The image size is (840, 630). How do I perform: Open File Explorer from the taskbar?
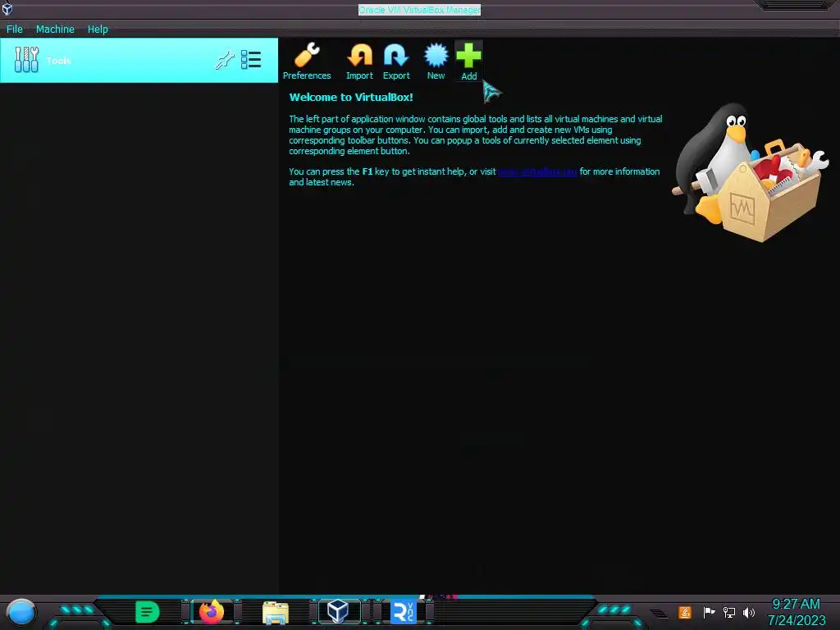pyautogui.click(x=276, y=612)
